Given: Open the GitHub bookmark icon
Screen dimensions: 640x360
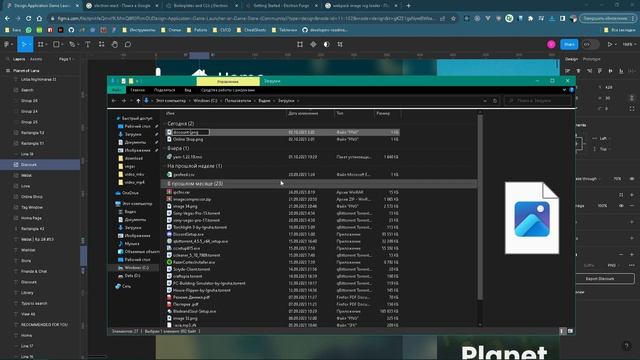Looking at the screenshot, I should point(71,30).
